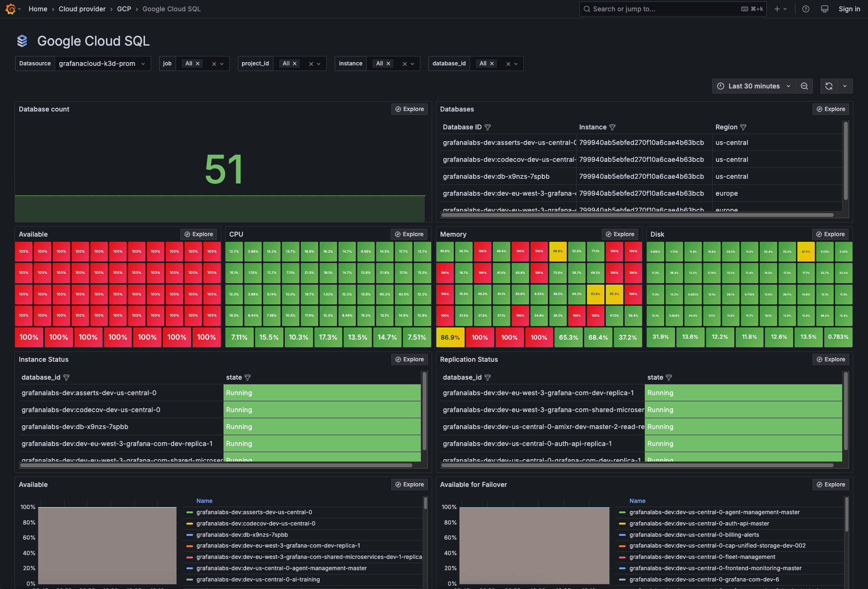The image size is (868, 589).
Task: Zoom out the time range with magnifier icon
Action: [x=804, y=86]
